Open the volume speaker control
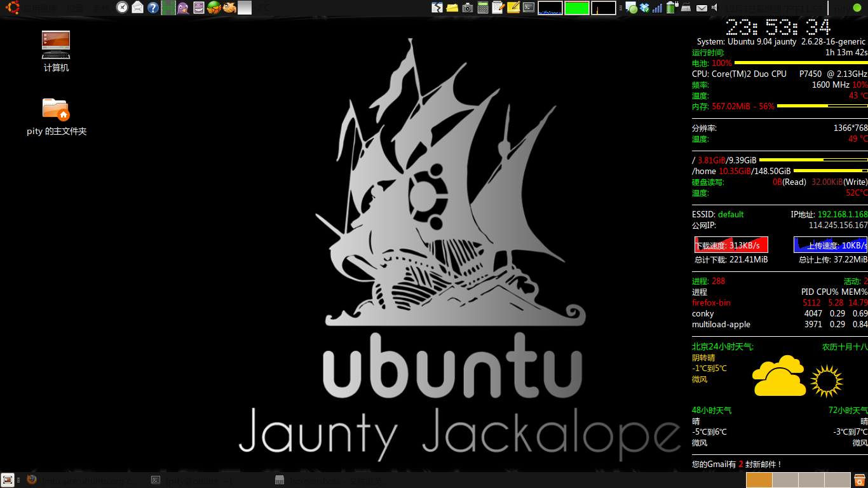868x488 pixels. tap(714, 8)
